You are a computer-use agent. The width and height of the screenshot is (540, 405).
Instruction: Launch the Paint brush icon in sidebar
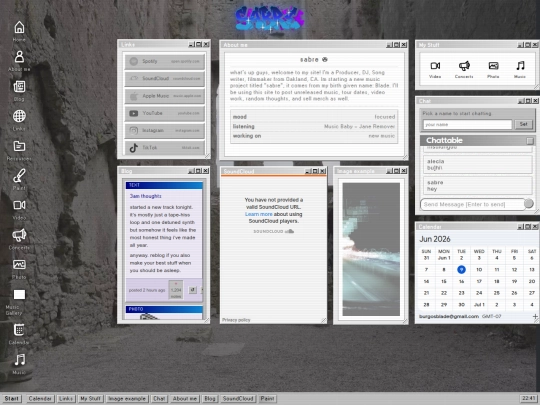point(19,176)
